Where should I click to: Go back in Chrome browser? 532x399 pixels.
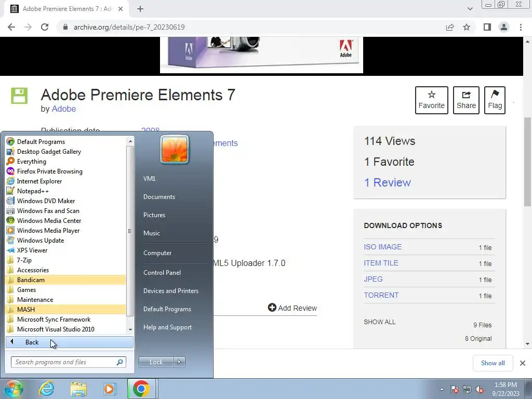pyautogui.click(x=11, y=27)
